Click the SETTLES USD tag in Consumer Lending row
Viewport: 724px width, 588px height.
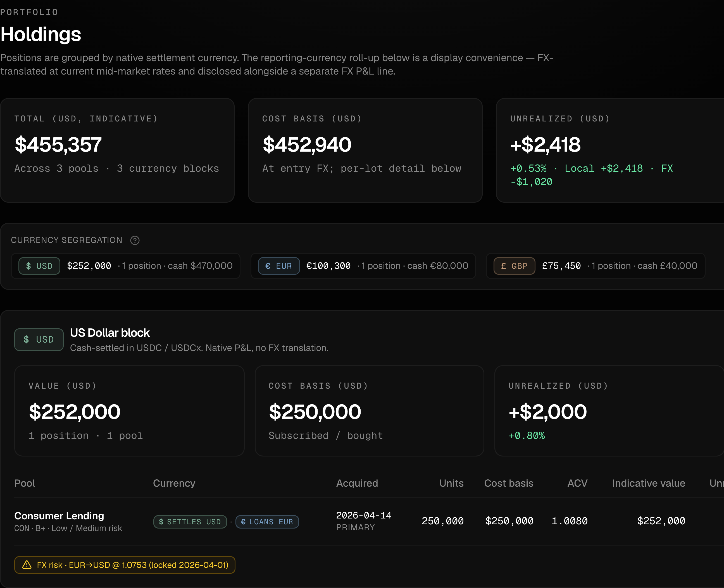(190, 522)
